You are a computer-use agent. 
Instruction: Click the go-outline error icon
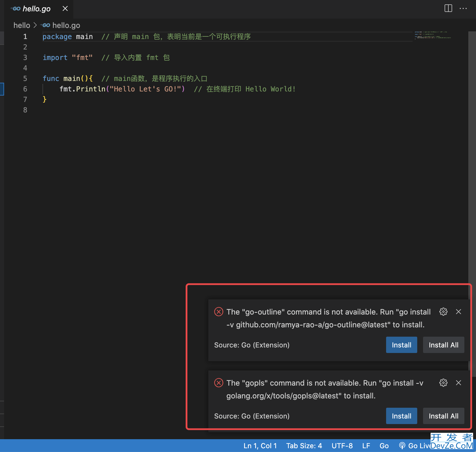coord(219,312)
